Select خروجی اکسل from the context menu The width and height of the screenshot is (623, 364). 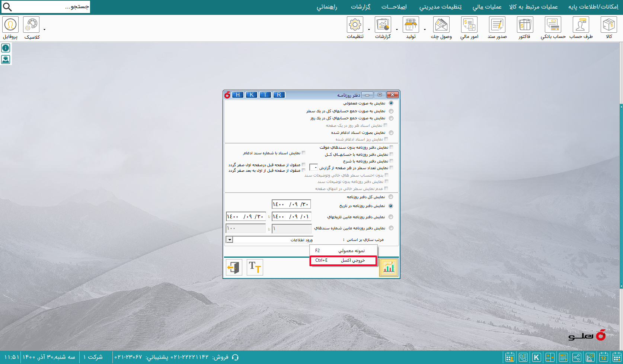click(342, 261)
